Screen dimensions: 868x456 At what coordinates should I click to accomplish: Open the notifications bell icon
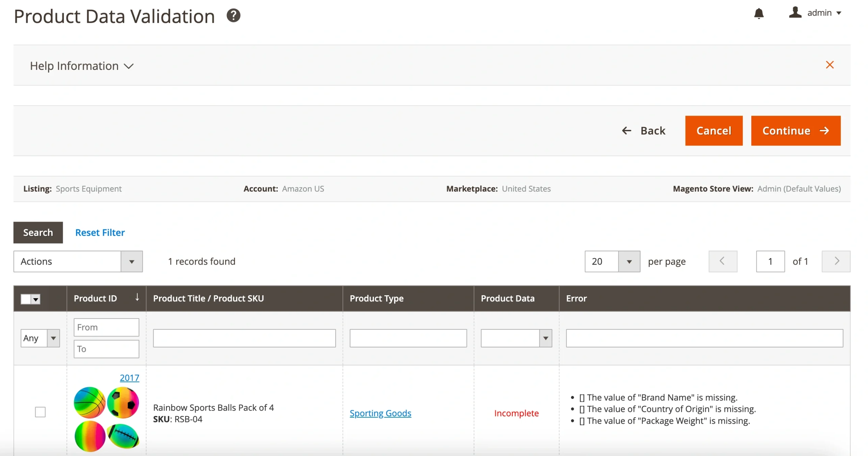(759, 14)
